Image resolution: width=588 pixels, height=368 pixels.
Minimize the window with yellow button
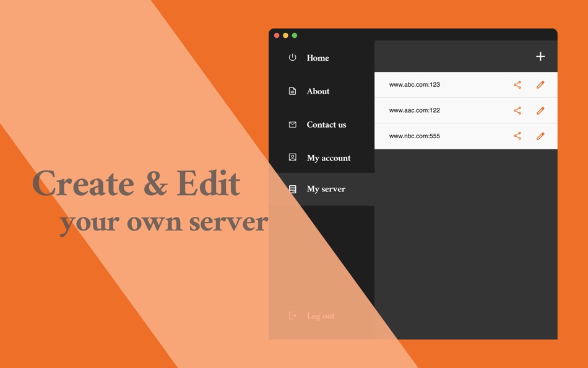pyautogui.click(x=286, y=35)
